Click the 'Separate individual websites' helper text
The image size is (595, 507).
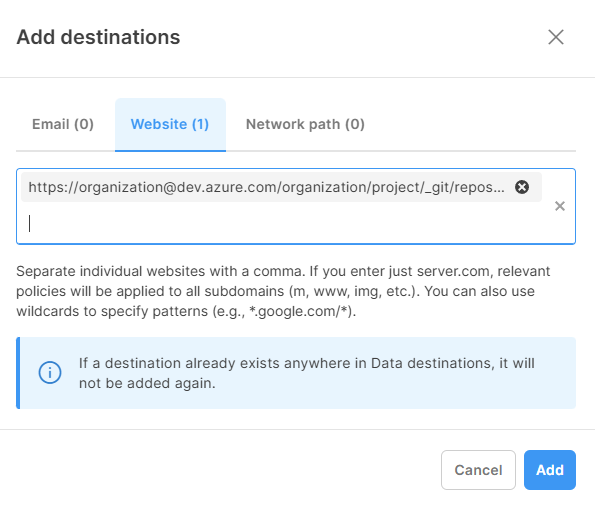click(283, 291)
